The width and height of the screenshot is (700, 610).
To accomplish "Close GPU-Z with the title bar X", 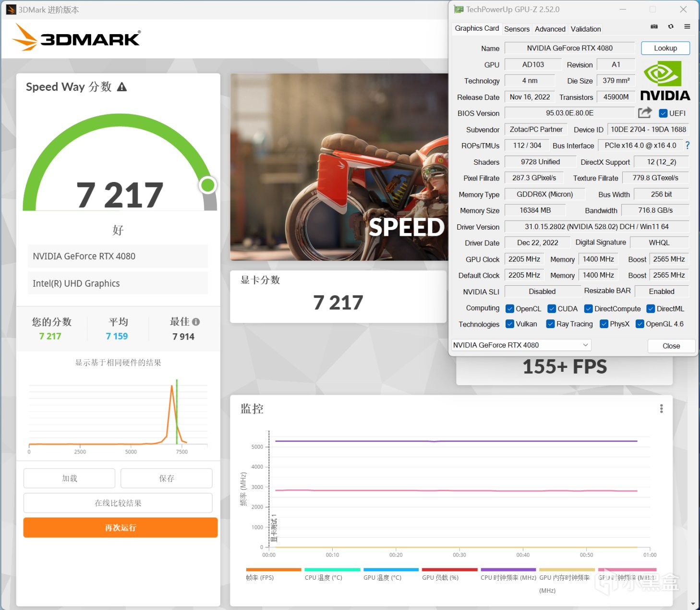I will (x=683, y=10).
